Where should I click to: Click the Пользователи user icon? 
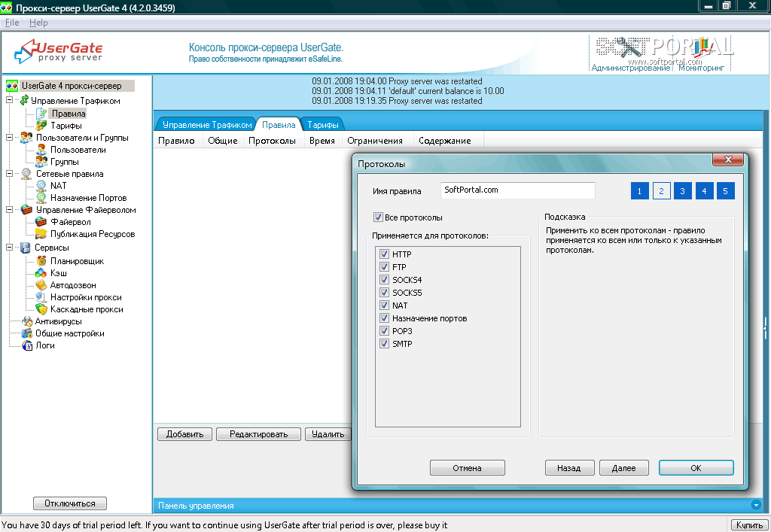[x=41, y=150]
